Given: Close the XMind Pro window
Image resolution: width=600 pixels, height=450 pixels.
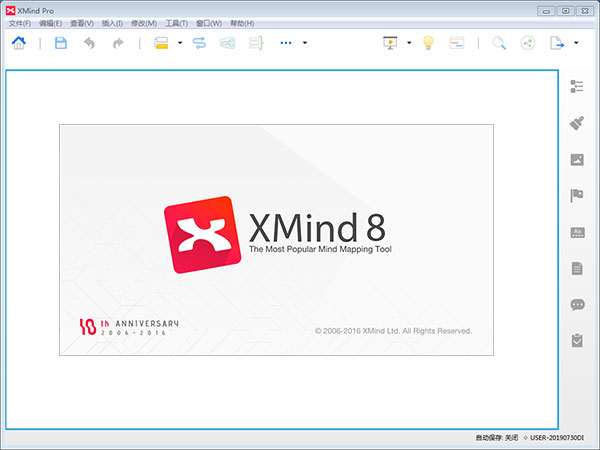Looking at the screenshot, I should 585,11.
